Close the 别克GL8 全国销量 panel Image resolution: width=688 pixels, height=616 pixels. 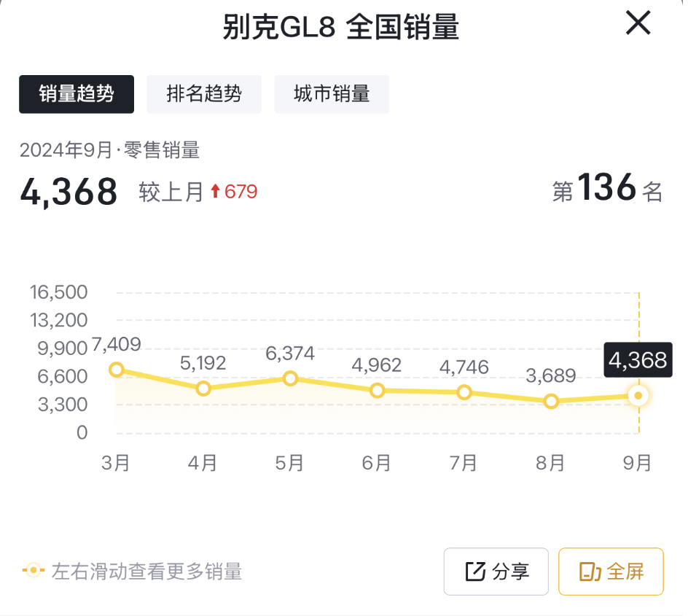point(638,24)
